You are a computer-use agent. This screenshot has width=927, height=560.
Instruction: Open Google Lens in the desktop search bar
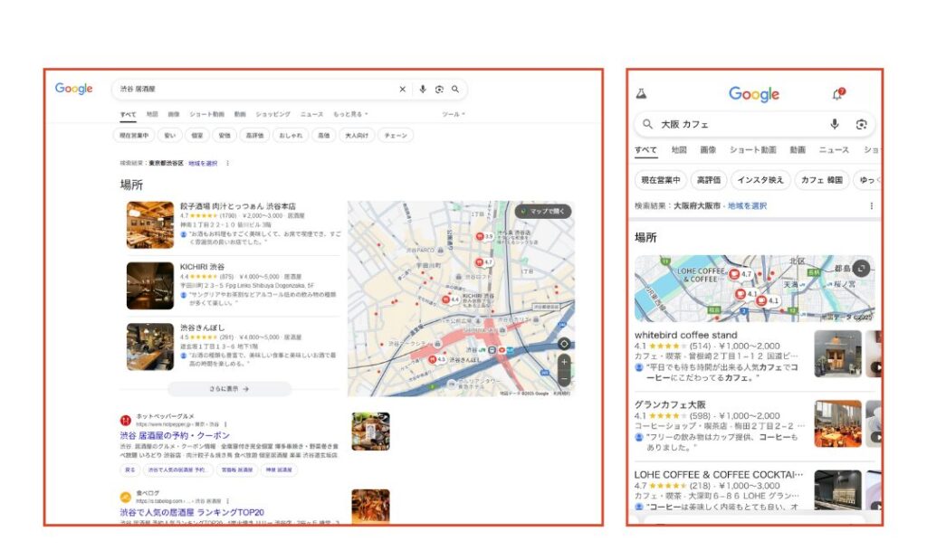pyautogui.click(x=439, y=90)
